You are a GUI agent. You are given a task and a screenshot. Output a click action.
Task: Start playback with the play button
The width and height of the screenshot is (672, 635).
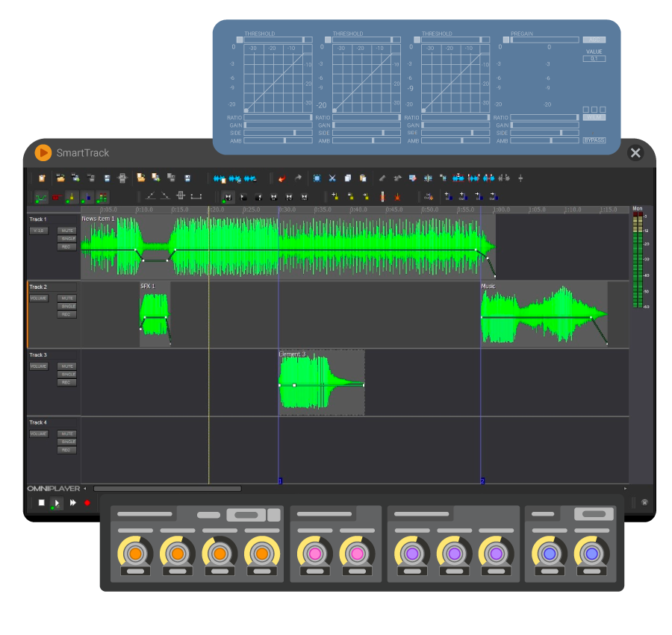click(x=57, y=503)
